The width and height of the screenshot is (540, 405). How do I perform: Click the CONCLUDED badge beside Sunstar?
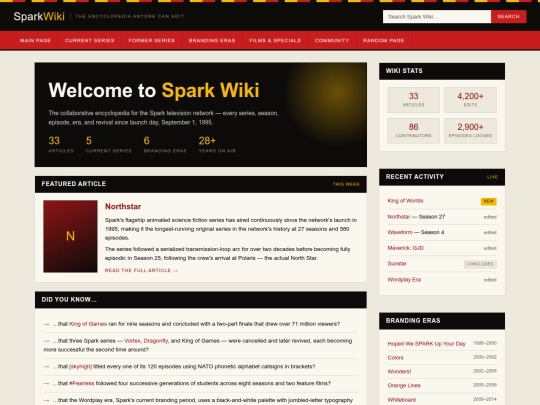[x=480, y=264]
